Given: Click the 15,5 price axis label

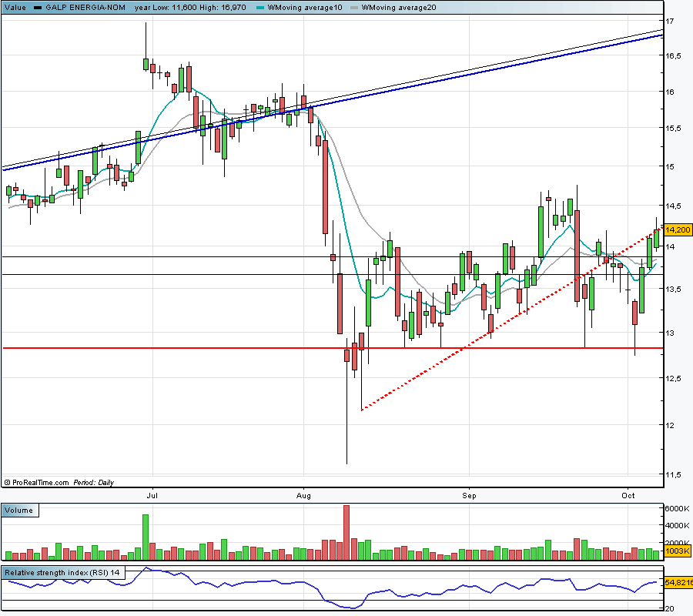Looking at the screenshot, I should 673,128.
